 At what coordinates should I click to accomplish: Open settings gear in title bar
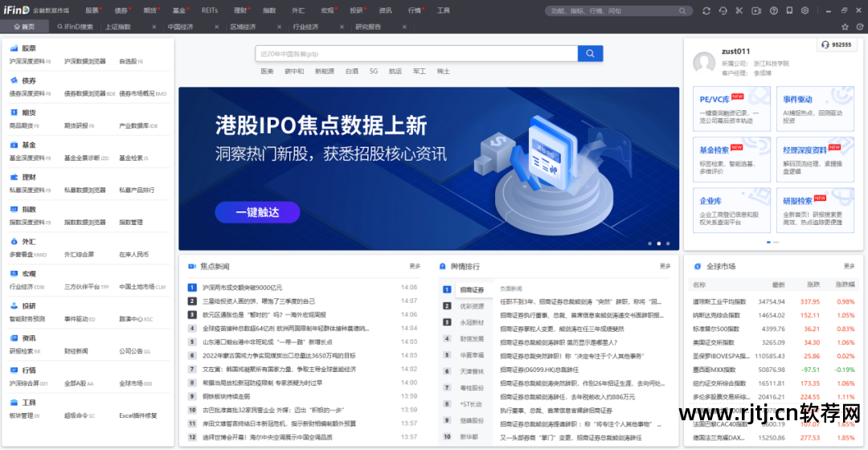pos(805,10)
